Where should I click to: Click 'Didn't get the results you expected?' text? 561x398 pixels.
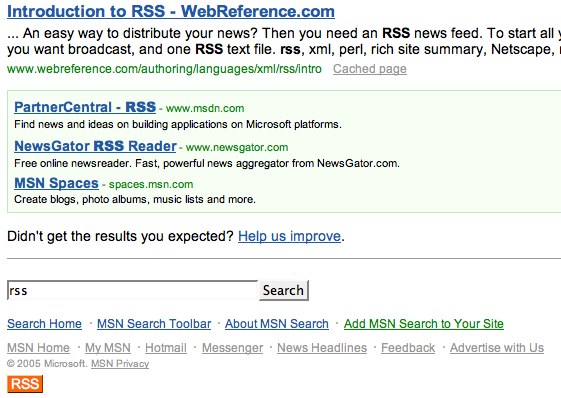[x=120, y=236]
